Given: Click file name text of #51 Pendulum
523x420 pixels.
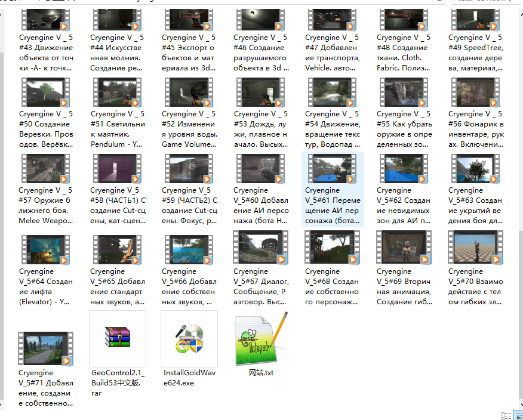Looking at the screenshot, I should click(118, 129).
